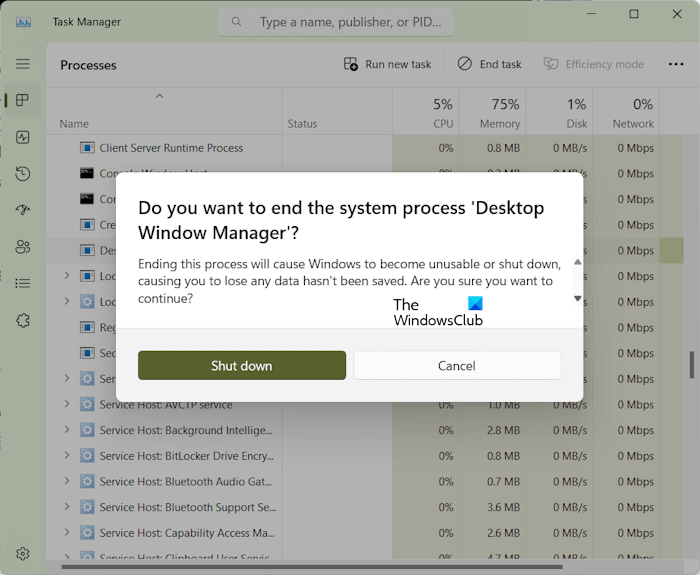
Task: Open Task Manager settings gear
Action: coord(23,553)
